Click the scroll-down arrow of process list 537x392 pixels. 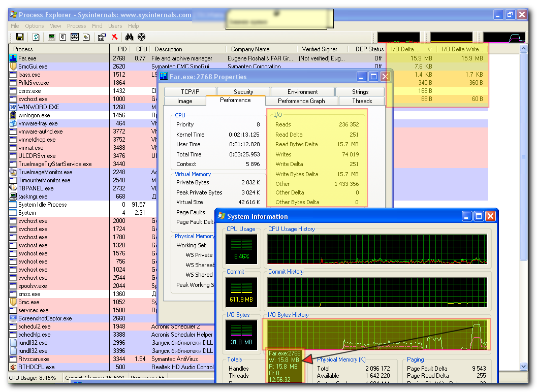point(523,366)
